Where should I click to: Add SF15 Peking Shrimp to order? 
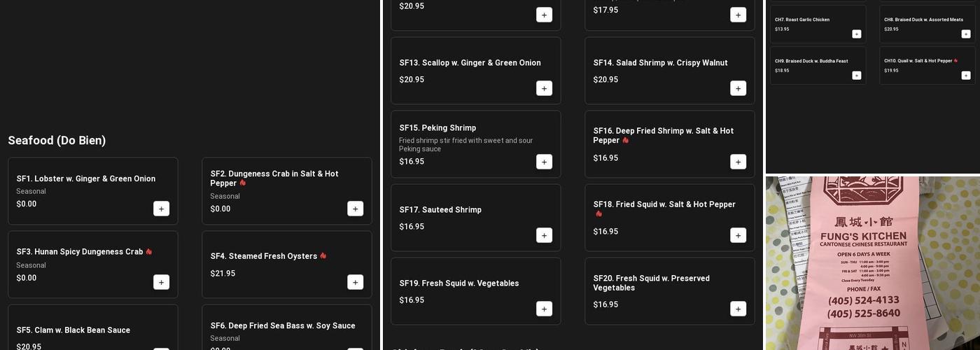point(544,162)
